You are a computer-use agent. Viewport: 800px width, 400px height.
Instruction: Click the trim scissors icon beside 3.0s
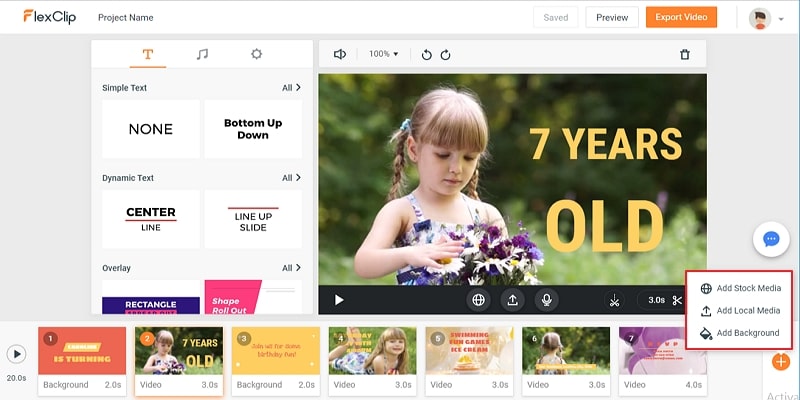(x=677, y=300)
